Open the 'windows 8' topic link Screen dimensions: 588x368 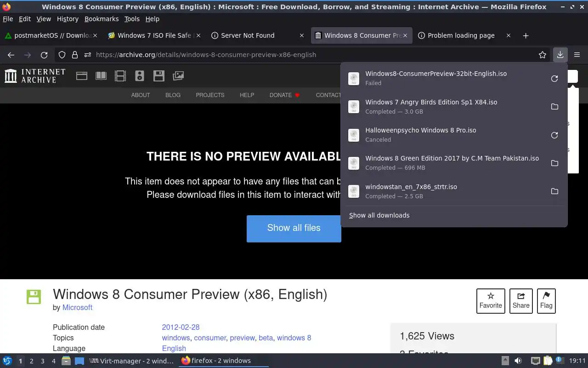[294, 338]
